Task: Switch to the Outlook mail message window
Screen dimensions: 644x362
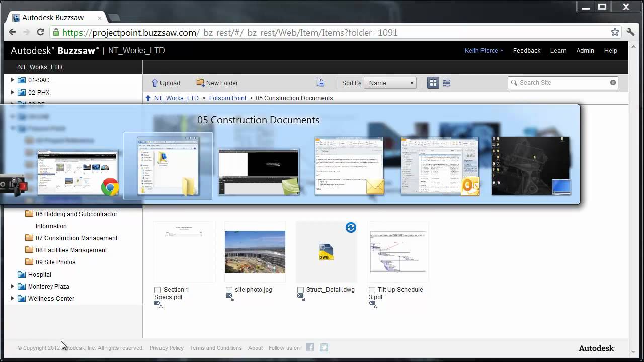Action: [x=349, y=165]
